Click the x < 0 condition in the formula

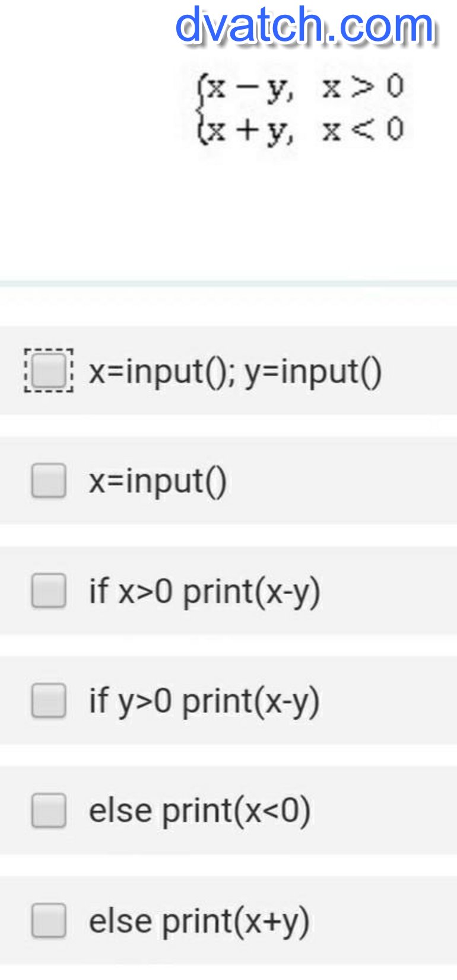pyautogui.click(x=363, y=129)
